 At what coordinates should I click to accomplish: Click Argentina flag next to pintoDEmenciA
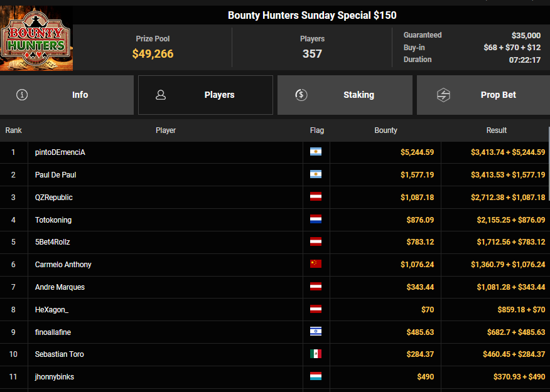click(x=316, y=152)
